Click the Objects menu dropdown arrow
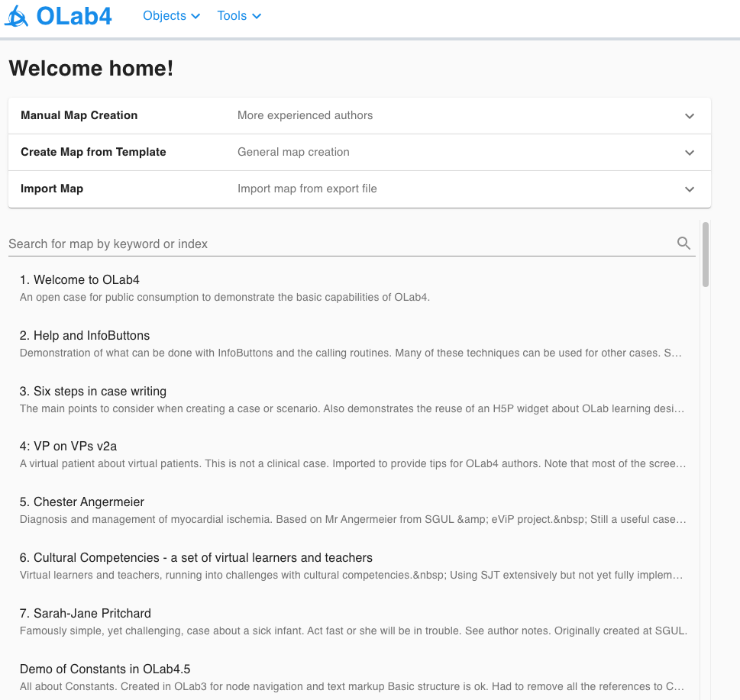The width and height of the screenshot is (740, 700). click(x=196, y=16)
